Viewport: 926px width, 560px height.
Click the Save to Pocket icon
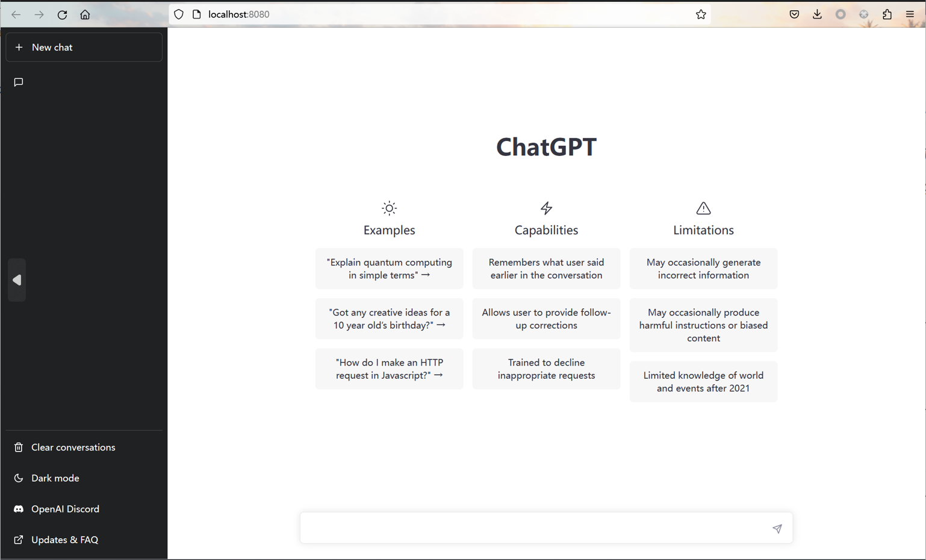point(794,14)
